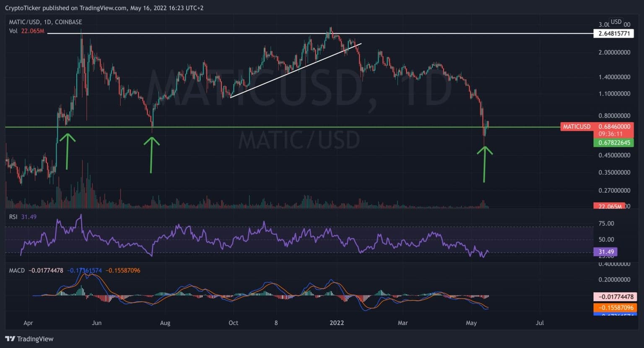Click the rightmost green arrow near May
644x348 pixels.
point(485,163)
